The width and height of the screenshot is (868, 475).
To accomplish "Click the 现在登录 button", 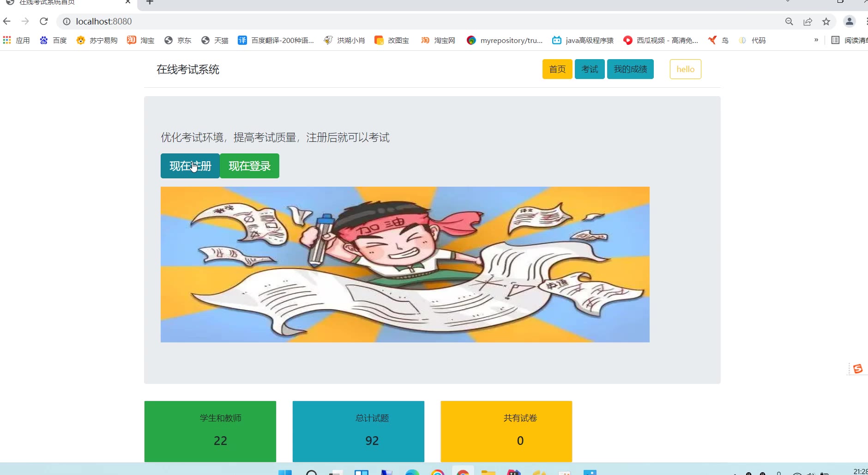I will (249, 166).
